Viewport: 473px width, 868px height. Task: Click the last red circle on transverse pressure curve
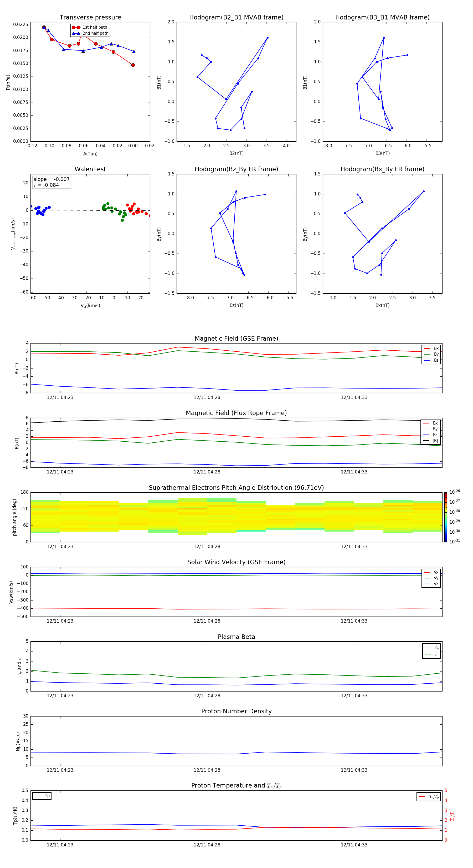pyautogui.click(x=133, y=65)
